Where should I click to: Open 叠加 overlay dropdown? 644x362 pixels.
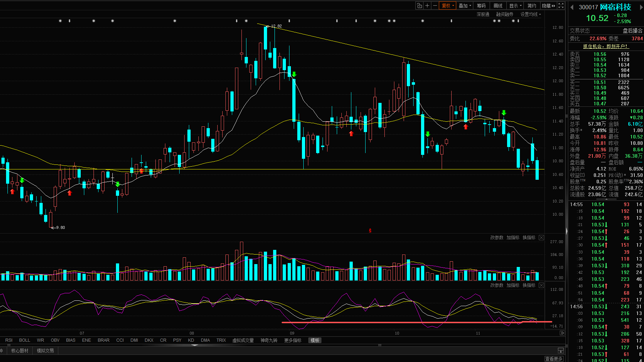point(465,6)
